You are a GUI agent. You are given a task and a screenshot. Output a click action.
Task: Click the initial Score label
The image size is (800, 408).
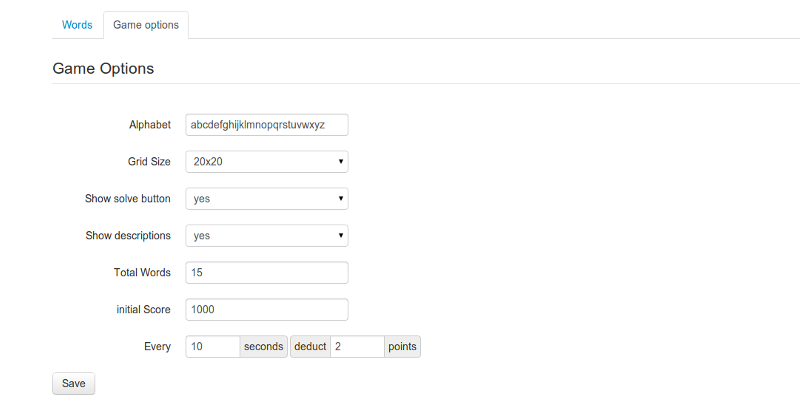coord(143,310)
